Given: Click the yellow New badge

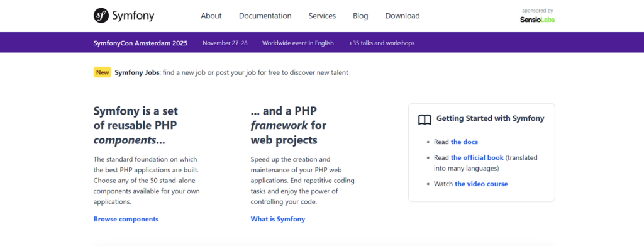Looking at the screenshot, I should (x=103, y=72).
